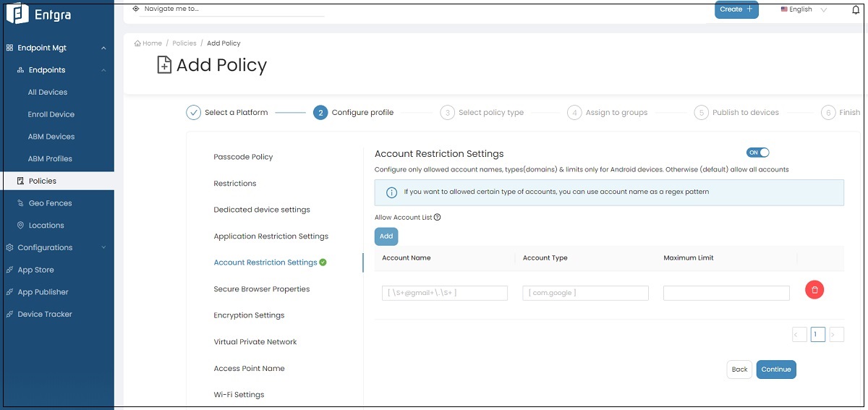Click the Account Name column header

(x=407, y=258)
